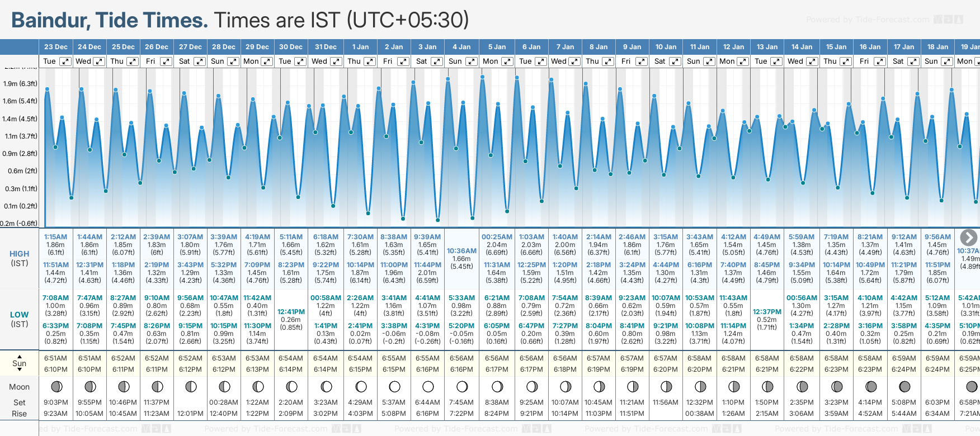Select the 14 Jan date header
Viewport: 980px width, 436px height.
(x=802, y=47)
